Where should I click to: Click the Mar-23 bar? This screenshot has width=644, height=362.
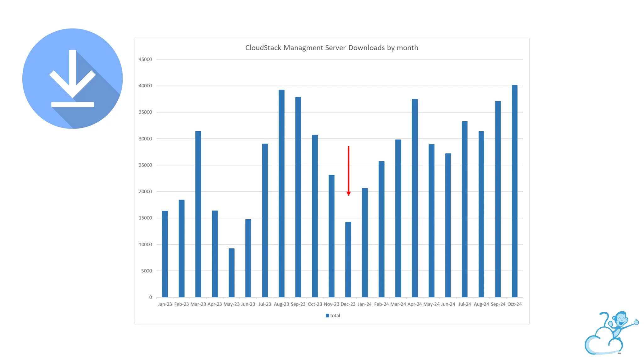pyautogui.click(x=198, y=214)
